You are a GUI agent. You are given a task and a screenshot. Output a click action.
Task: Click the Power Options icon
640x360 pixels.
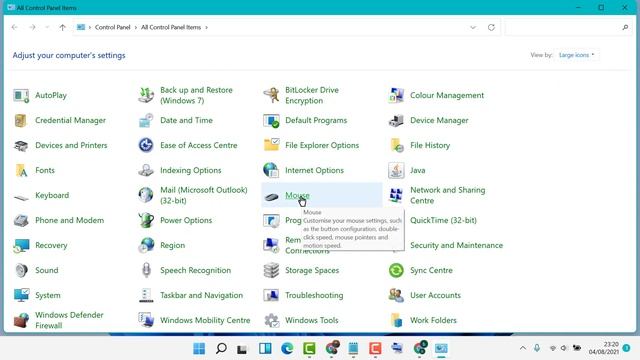pos(146,220)
